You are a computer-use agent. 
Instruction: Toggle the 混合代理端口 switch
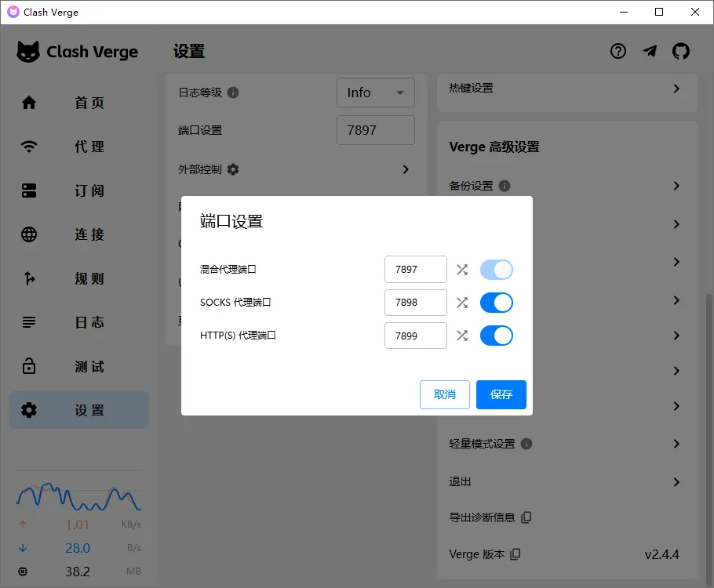[497, 270]
